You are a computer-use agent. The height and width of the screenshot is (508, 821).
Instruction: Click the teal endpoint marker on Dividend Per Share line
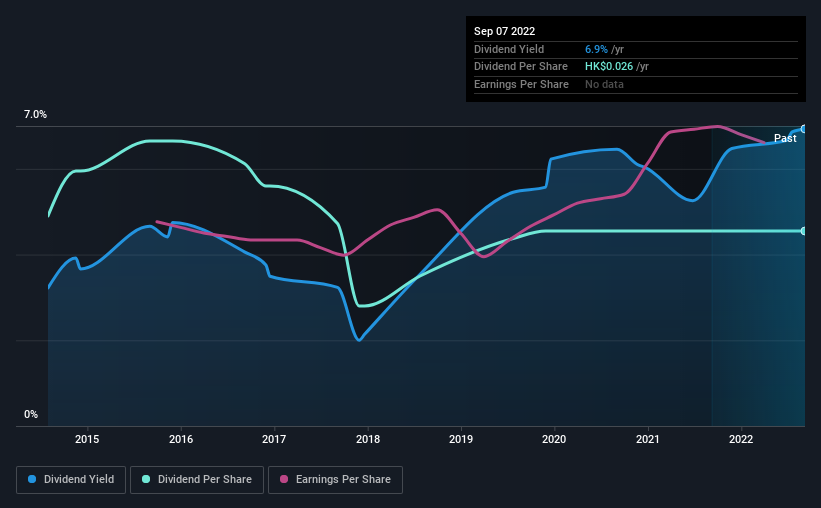[804, 231]
